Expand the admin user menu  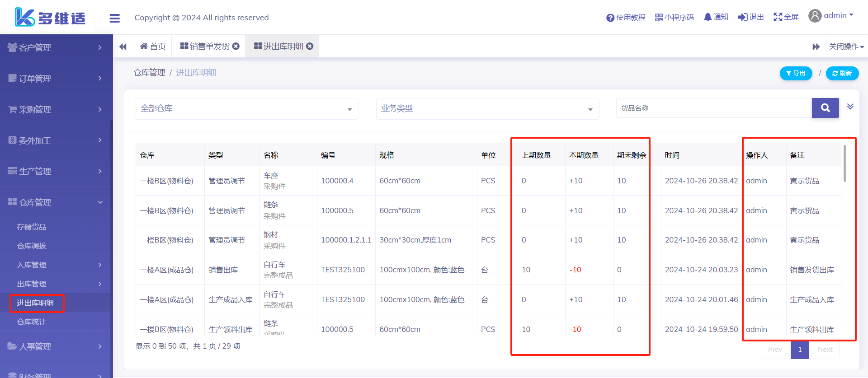click(x=831, y=16)
